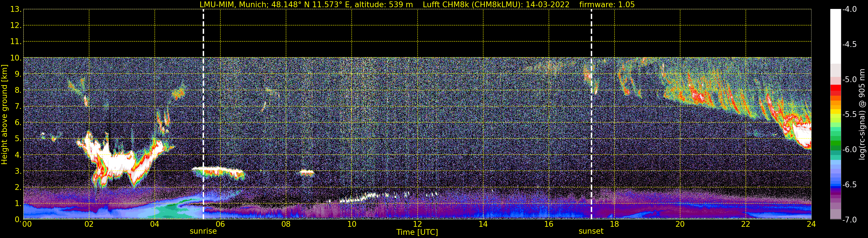Click the "24" time axis tick label
The width and height of the screenshot is (868, 238).
811,224
